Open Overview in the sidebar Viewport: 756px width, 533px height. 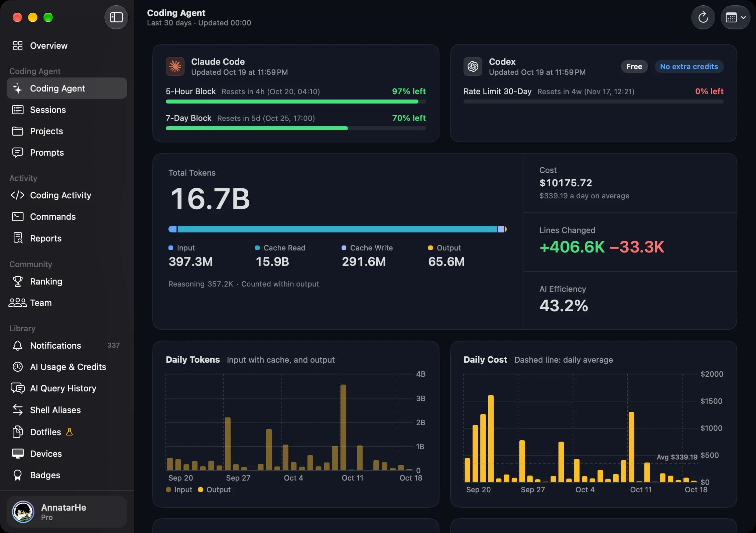coord(67,46)
